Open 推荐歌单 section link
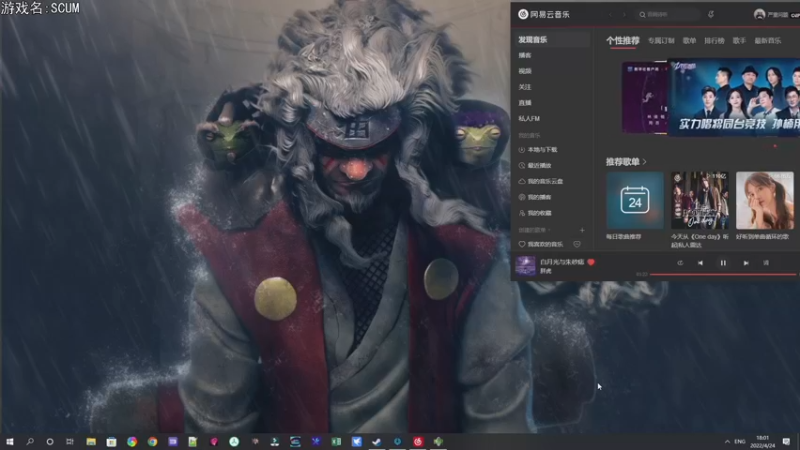Screen dimensions: 800x450 pyautogui.click(x=626, y=162)
